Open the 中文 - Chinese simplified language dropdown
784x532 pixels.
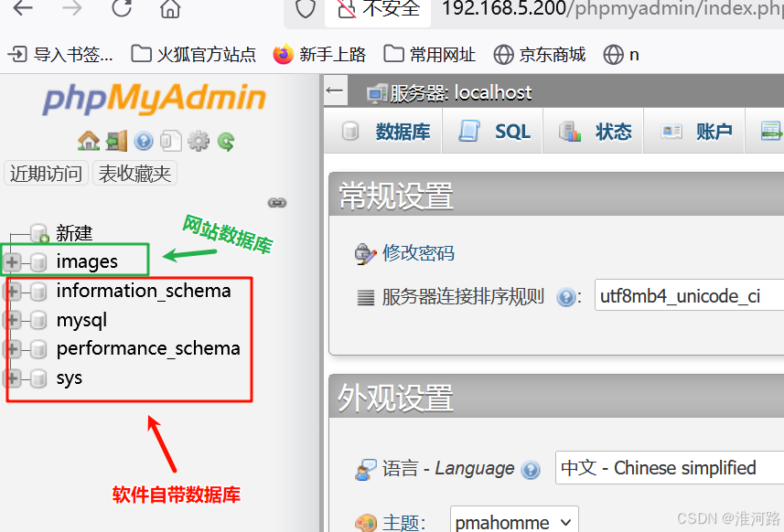pos(670,468)
